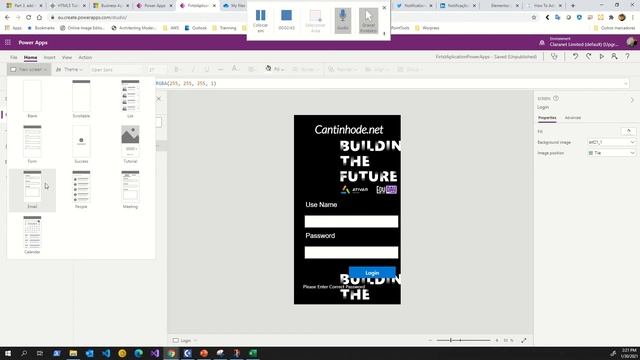Click the Password text input
640x360 pixels.
tap(351, 252)
